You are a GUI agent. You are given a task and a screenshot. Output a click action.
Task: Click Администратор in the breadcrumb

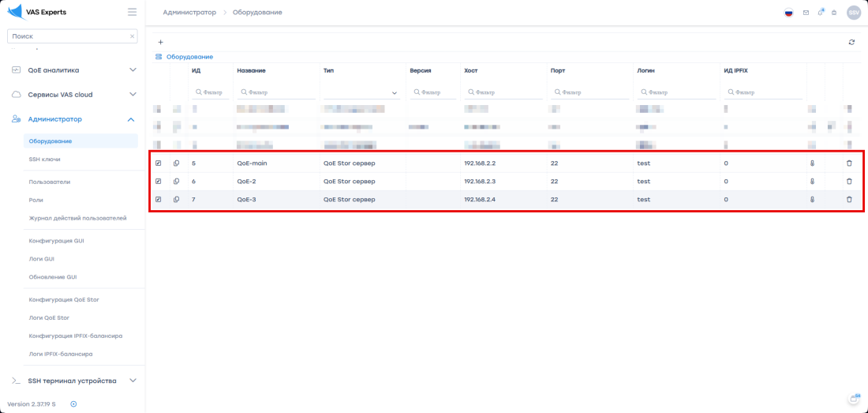[x=189, y=13]
